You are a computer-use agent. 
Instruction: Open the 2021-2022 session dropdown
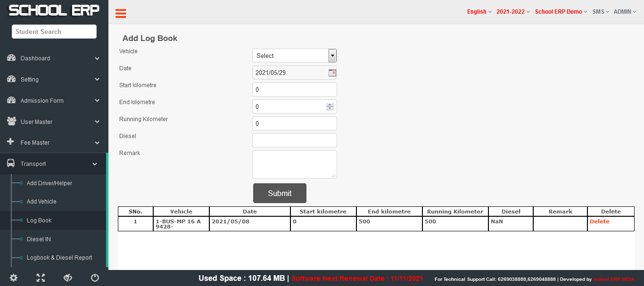point(512,12)
